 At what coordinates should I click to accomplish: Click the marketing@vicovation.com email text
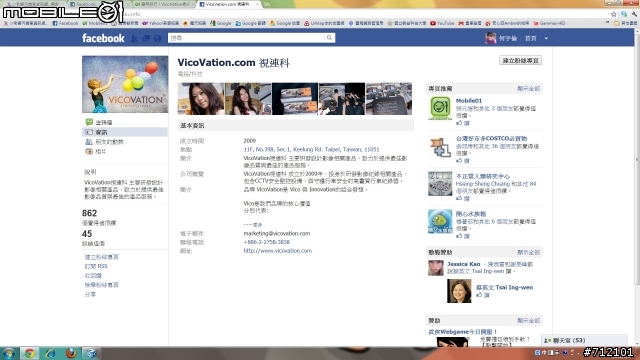[277, 233]
